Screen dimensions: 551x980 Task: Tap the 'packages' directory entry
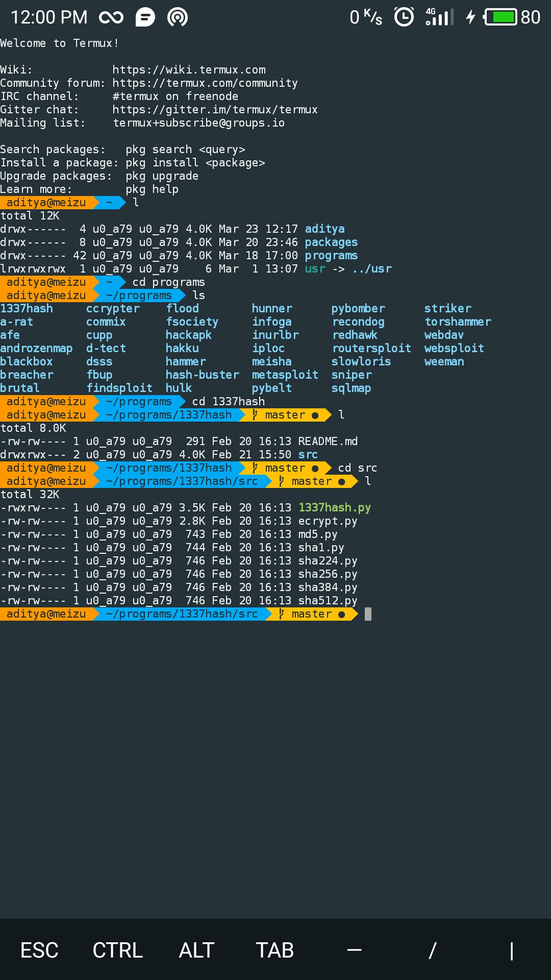tap(331, 242)
